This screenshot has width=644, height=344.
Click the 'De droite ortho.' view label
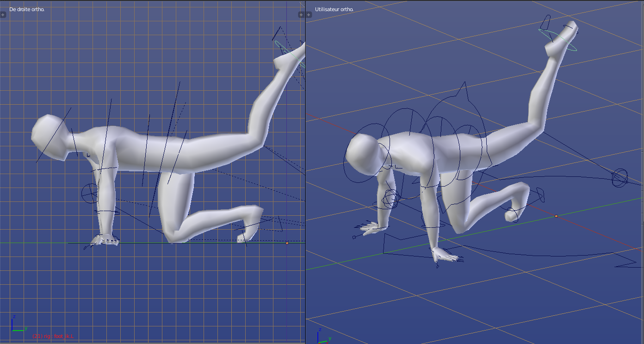click(27, 9)
